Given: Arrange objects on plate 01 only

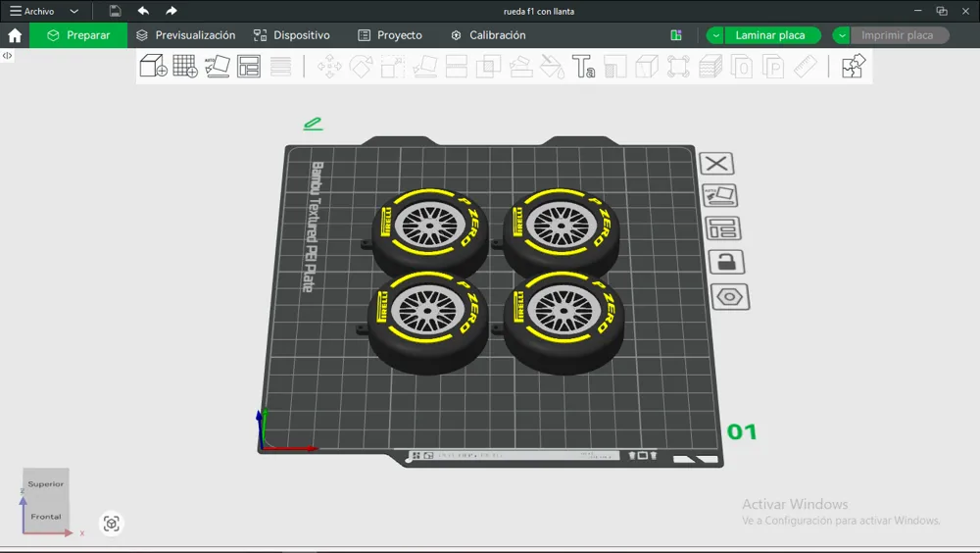Looking at the screenshot, I should click(723, 228).
